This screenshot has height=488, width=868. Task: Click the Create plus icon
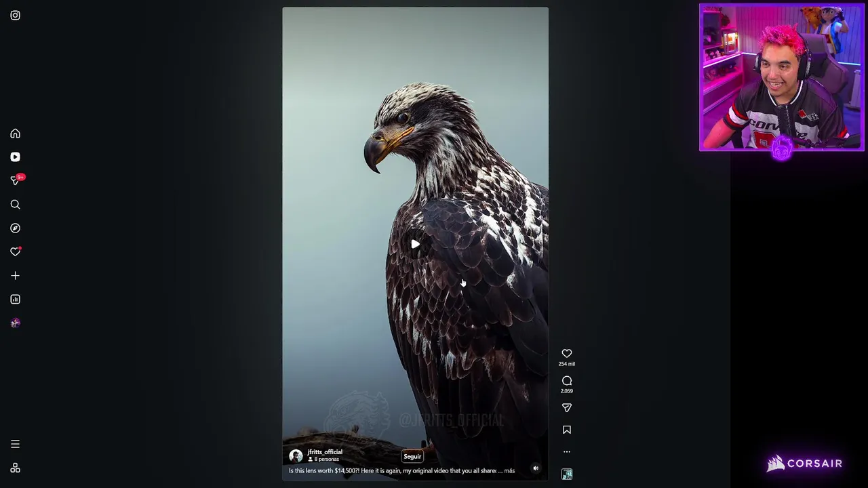15,275
